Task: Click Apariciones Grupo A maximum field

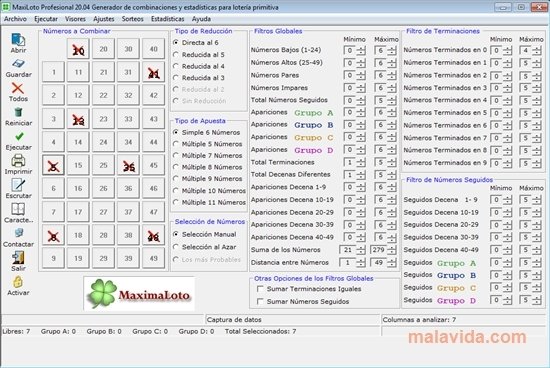Action: point(381,113)
